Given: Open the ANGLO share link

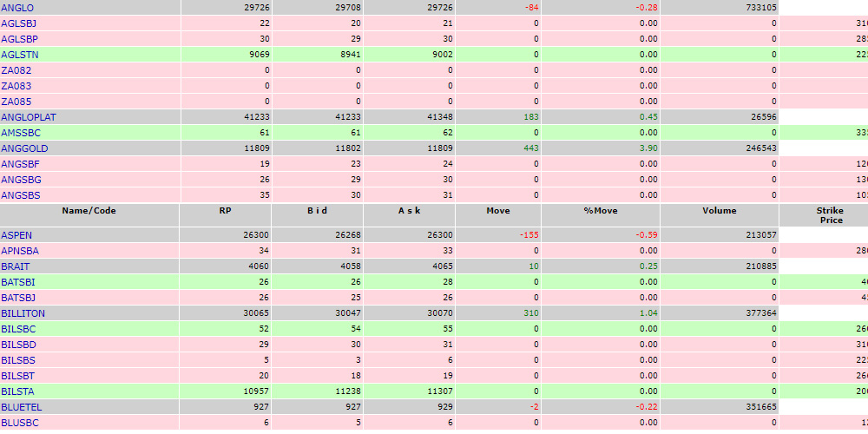Looking at the screenshot, I should (x=16, y=8).
